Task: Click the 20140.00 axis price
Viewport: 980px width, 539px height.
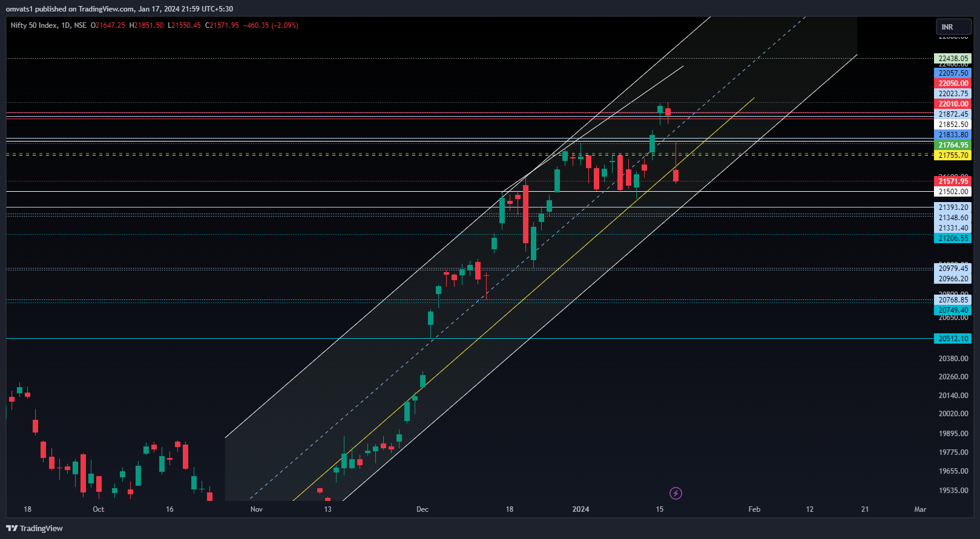Action: tap(953, 396)
